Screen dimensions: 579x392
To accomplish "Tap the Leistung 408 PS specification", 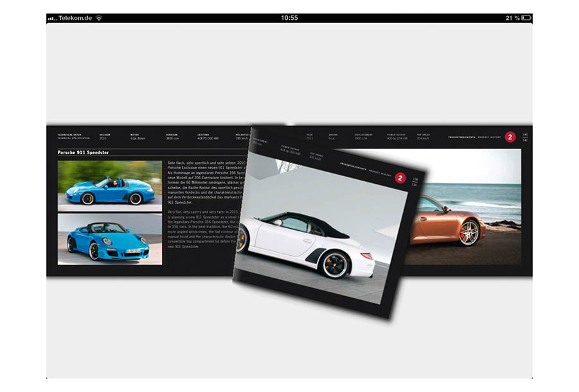I will click(x=208, y=137).
